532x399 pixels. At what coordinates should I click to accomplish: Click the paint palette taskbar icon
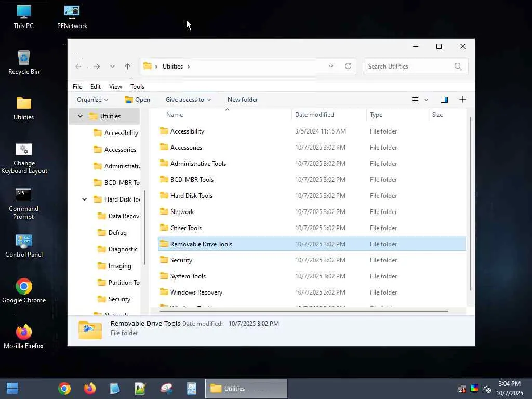coord(166,389)
